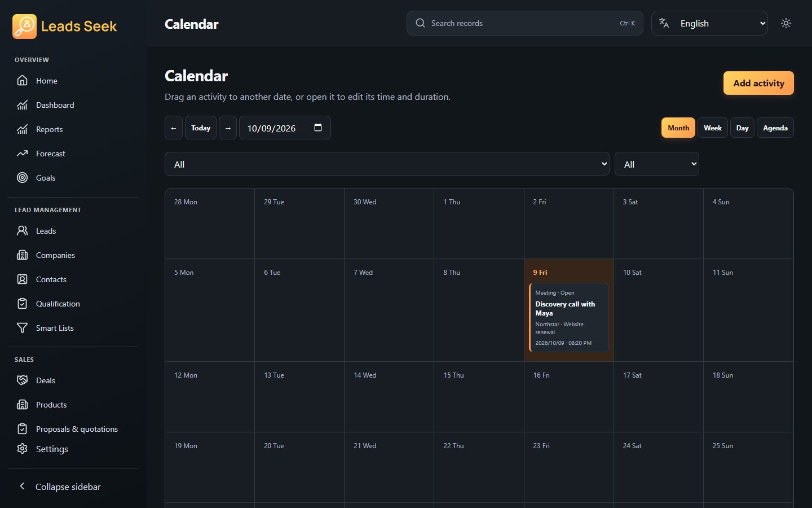Image resolution: width=812 pixels, height=508 pixels.
Task: Click the Add activity button
Action: (758, 83)
